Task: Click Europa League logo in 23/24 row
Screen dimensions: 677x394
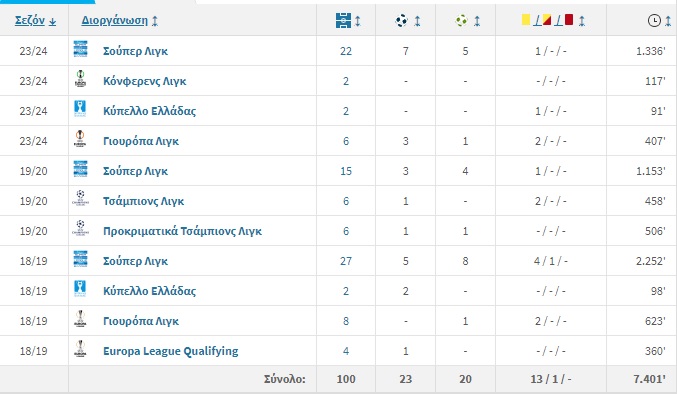Action: click(x=80, y=139)
